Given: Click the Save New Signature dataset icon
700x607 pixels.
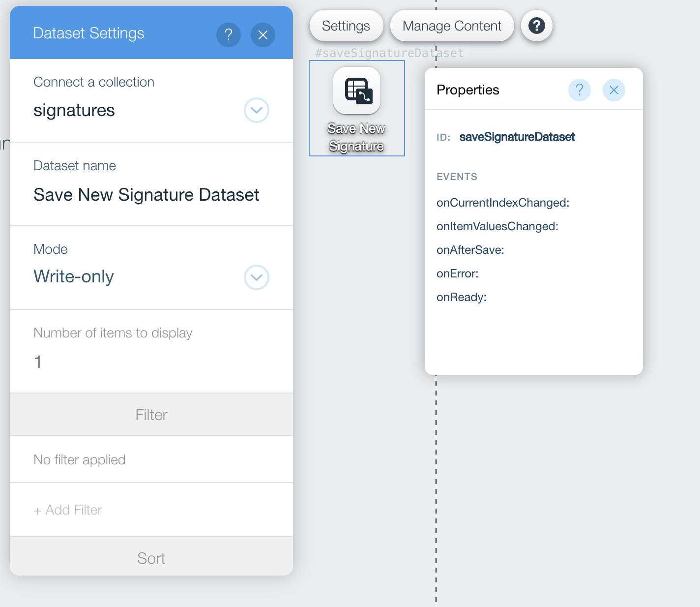Looking at the screenshot, I should 357,91.
